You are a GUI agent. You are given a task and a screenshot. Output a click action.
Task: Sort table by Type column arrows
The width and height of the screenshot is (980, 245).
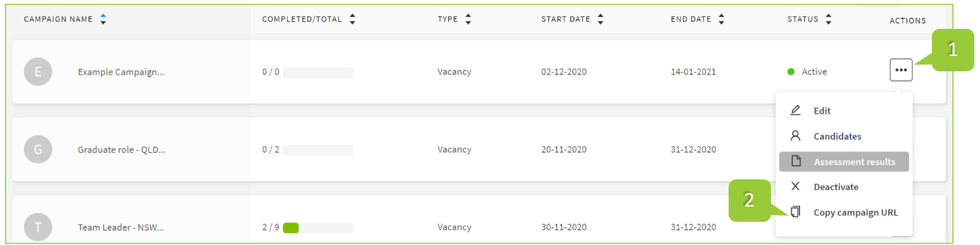pyautogui.click(x=468, y=19)
